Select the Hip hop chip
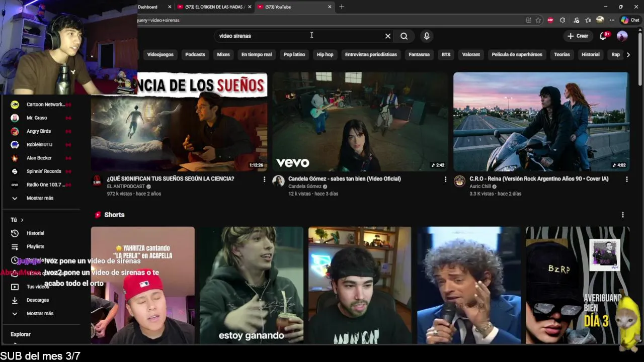644x362 pixels. [x=325, y=54]
